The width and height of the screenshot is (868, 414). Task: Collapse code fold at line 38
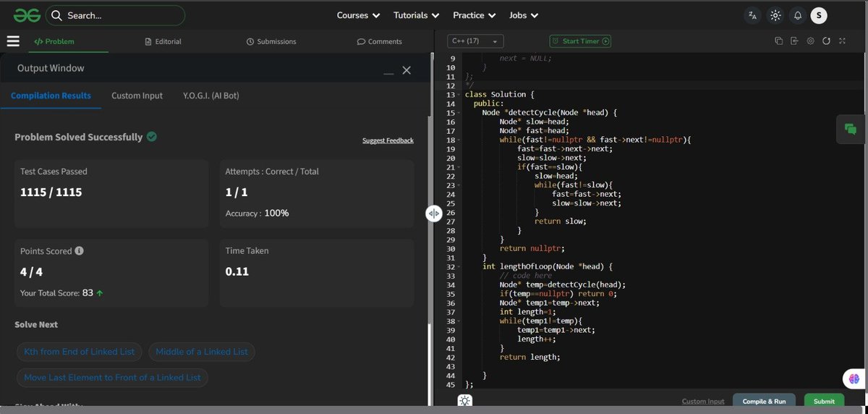click(459, 321)
